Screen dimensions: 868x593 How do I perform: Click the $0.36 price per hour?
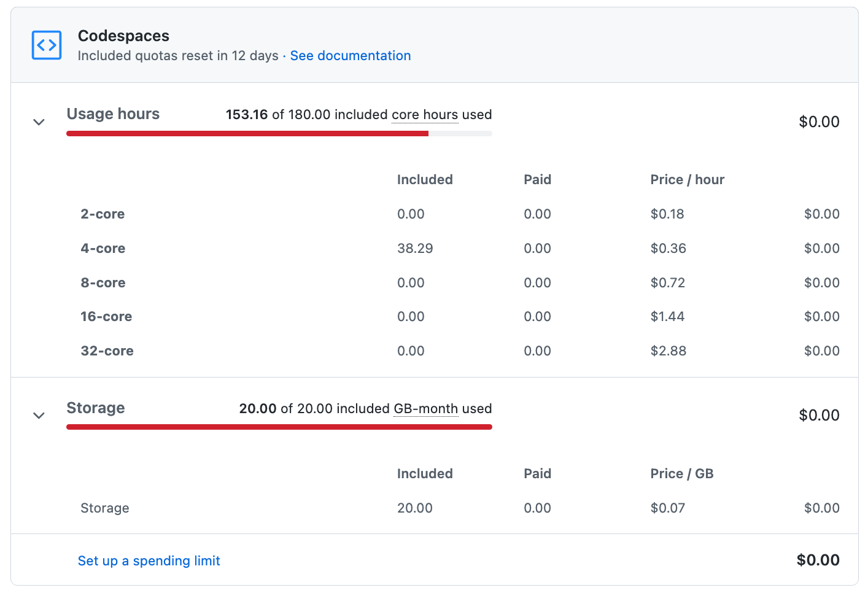click(668, 249)
